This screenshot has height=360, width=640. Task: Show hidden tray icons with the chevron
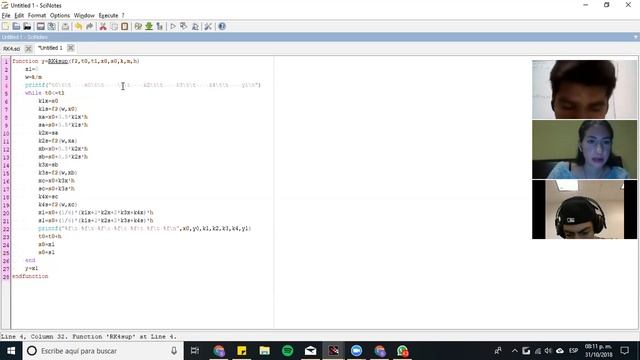point(514,351)
